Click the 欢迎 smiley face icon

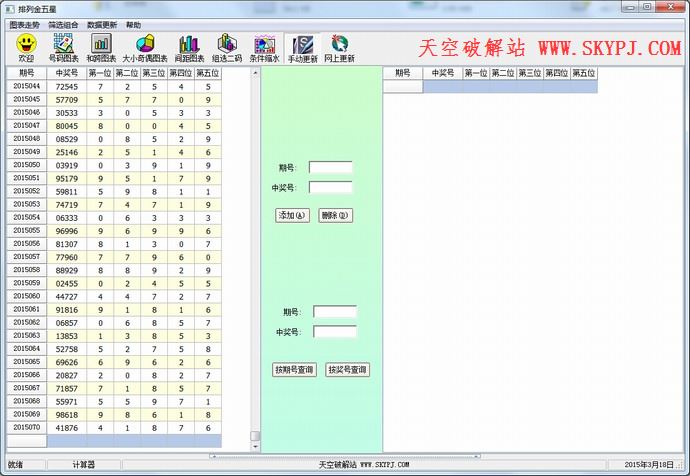click(26, 47)
